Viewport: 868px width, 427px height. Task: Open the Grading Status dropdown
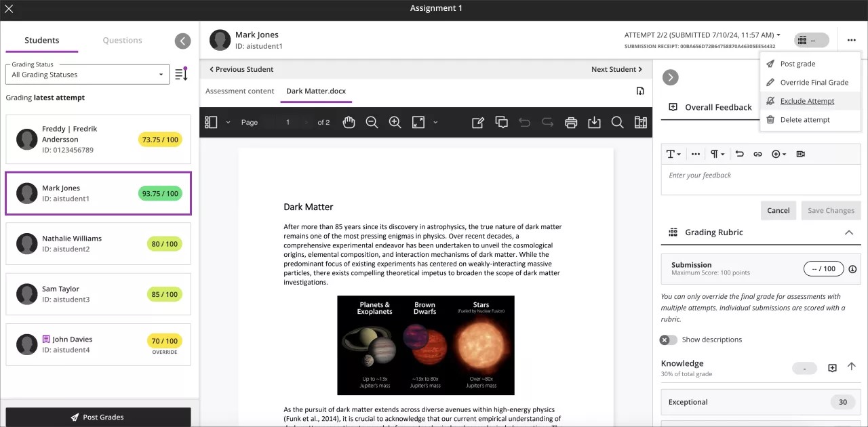click(x=87, y=75)
